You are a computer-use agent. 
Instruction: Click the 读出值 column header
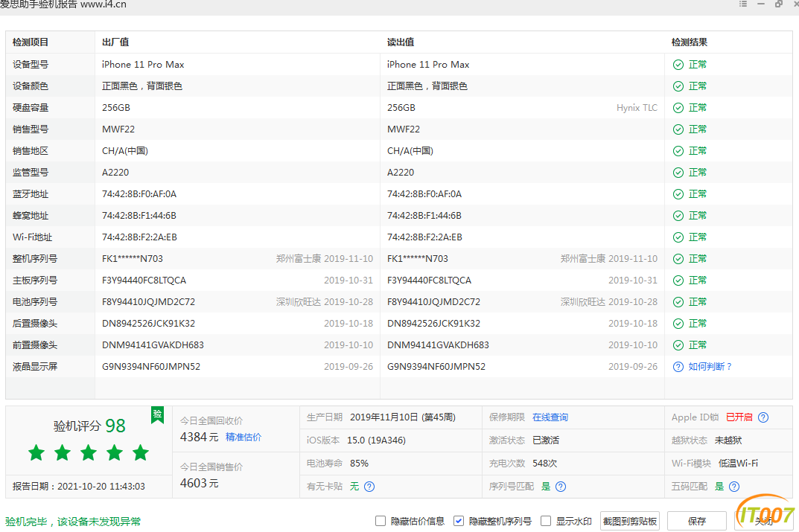pos(401,42)
